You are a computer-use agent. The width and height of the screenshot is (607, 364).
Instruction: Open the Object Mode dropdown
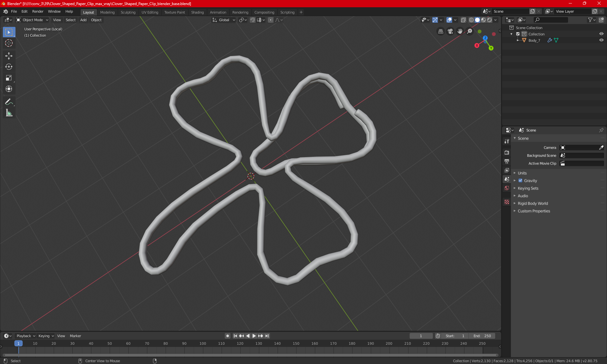tap(32, 20)
